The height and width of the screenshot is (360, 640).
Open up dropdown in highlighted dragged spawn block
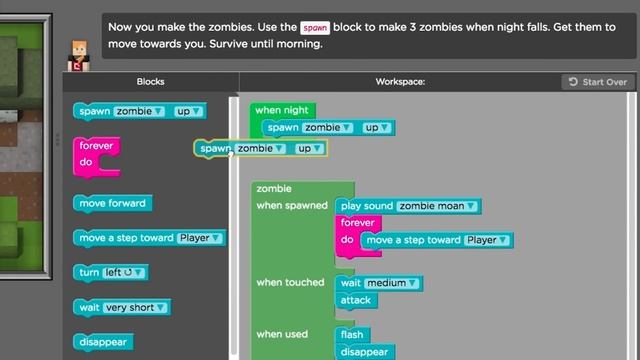point(310,149)
